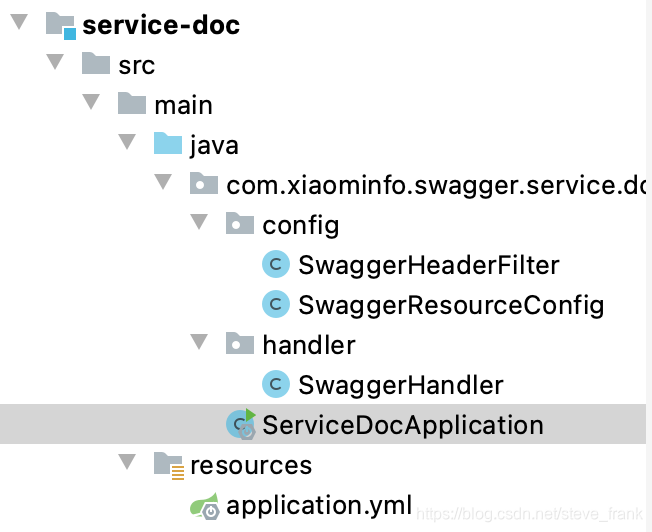Click the config package icon

click(x=240, y=223)
